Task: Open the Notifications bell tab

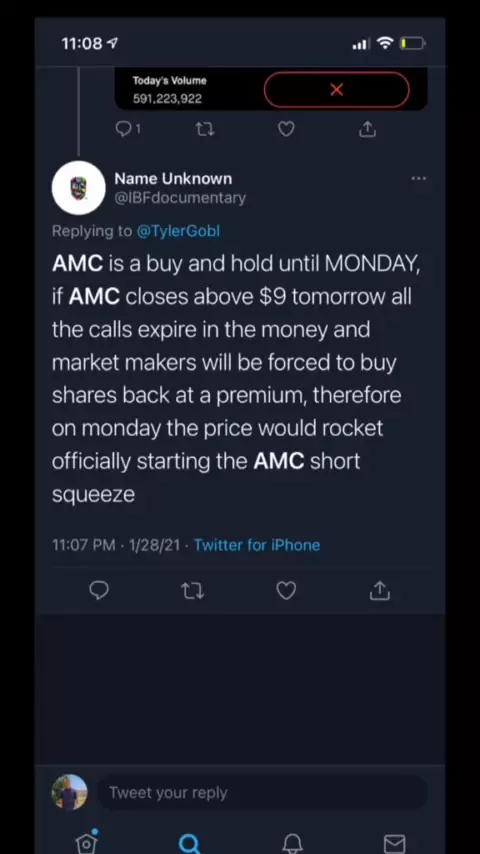Action: click(x=292, y=843)
